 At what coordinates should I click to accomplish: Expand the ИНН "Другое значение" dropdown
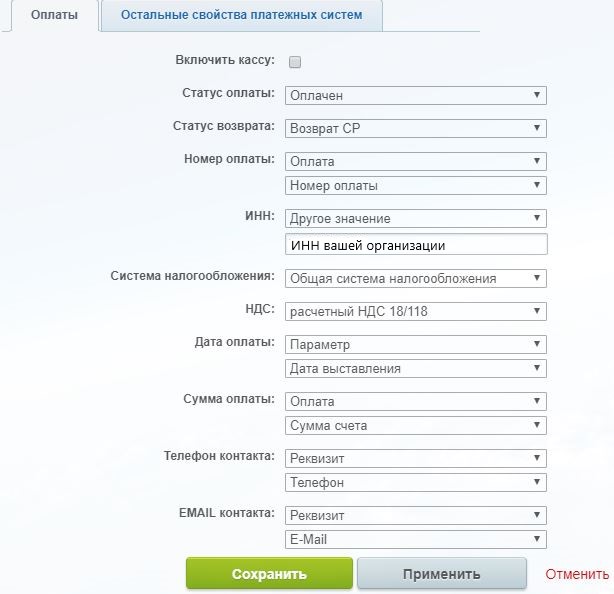point(416,218)
